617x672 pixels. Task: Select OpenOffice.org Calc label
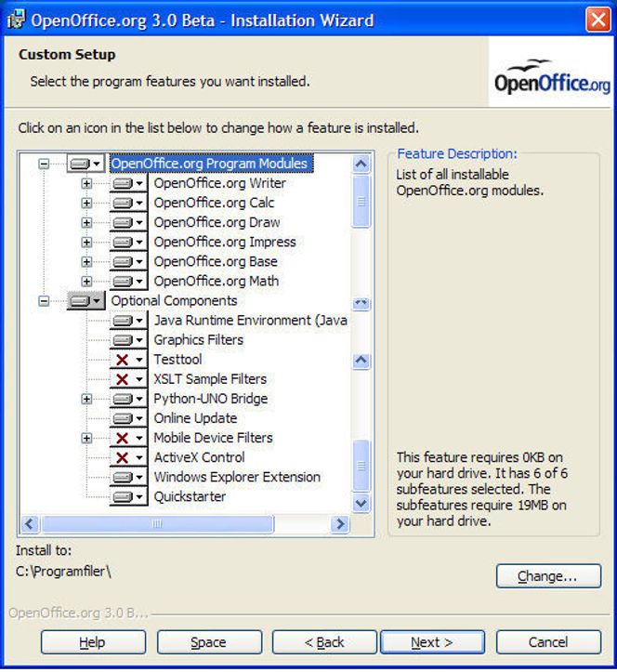pos(214,204)
